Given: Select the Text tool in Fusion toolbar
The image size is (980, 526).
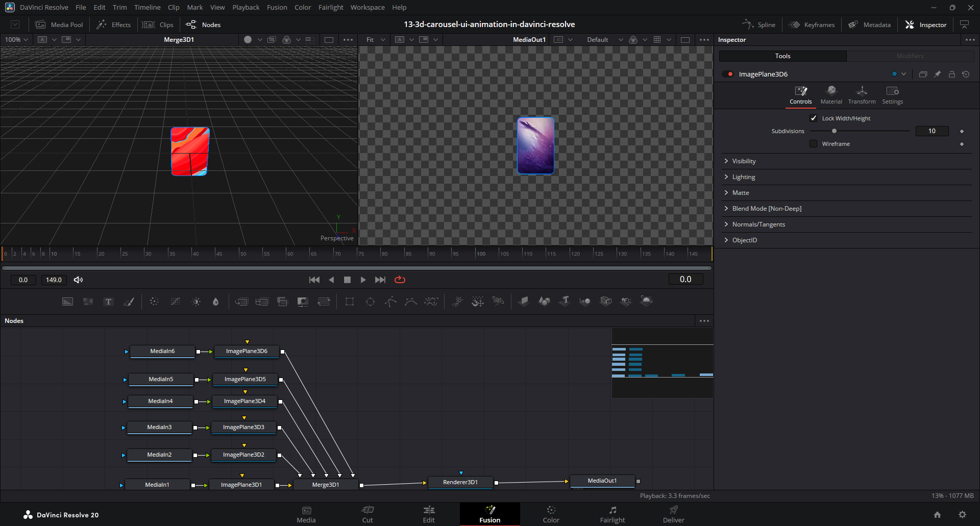Looking at the screenshot, I should tap(108, 302).
